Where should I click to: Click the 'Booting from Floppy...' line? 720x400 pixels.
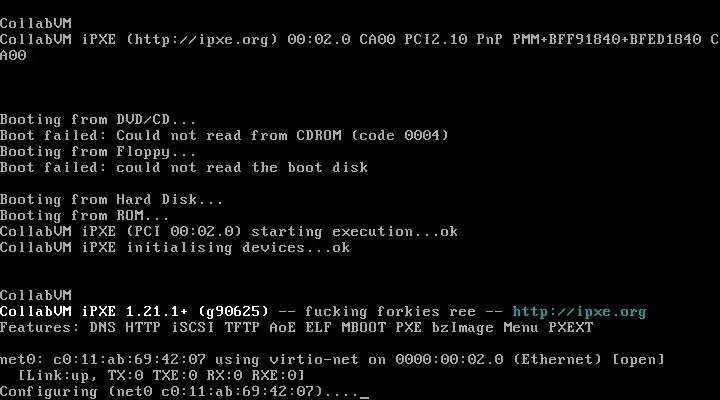click(98, 152)
